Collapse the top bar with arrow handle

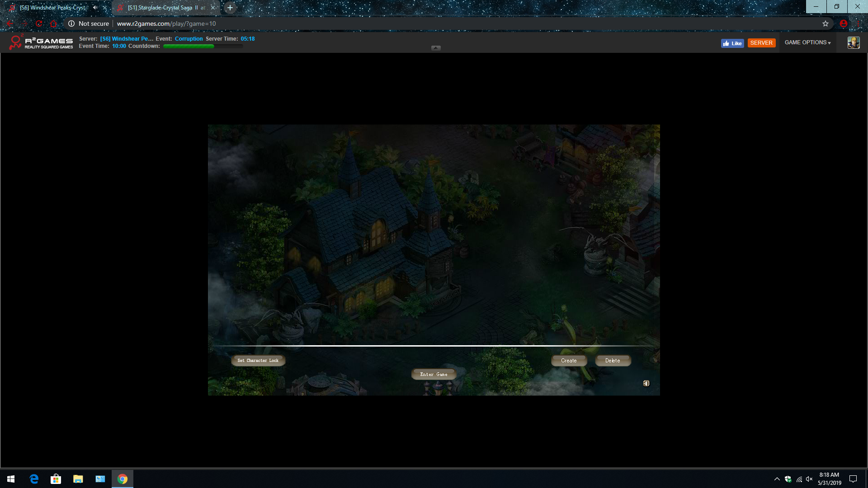click(x=436, y=48)
